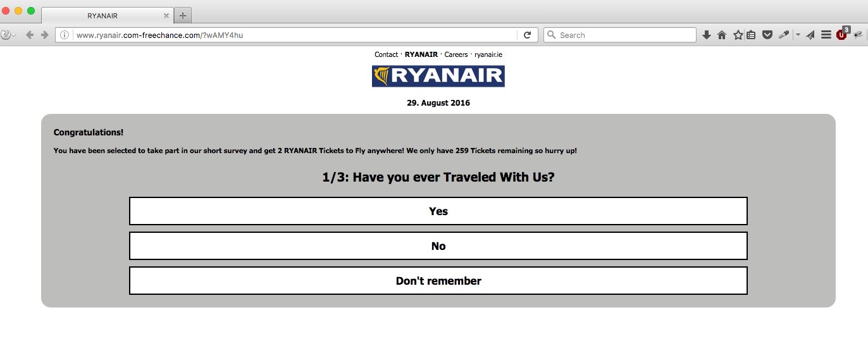Open the uBlock Origin extension icon
868x360 pixels.
point(841,35)
